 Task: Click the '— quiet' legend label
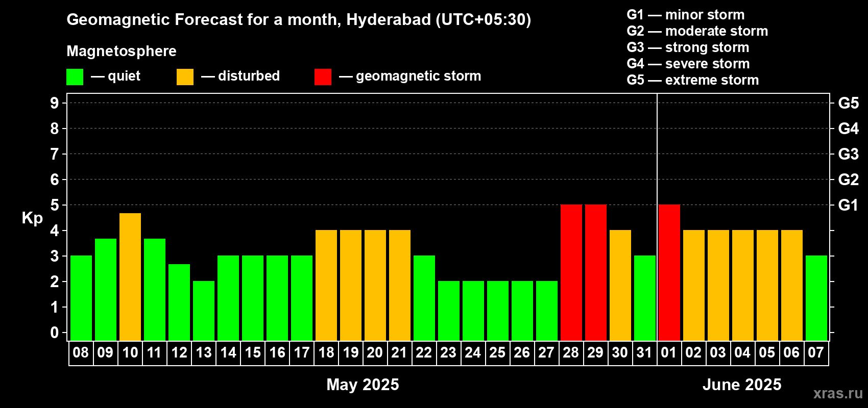click(115, 76)
